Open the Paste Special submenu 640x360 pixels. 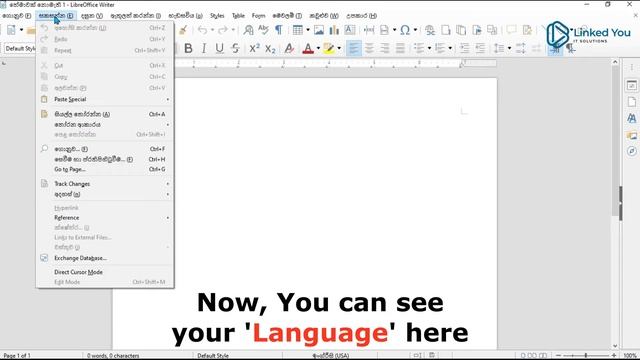click(105, 99)
